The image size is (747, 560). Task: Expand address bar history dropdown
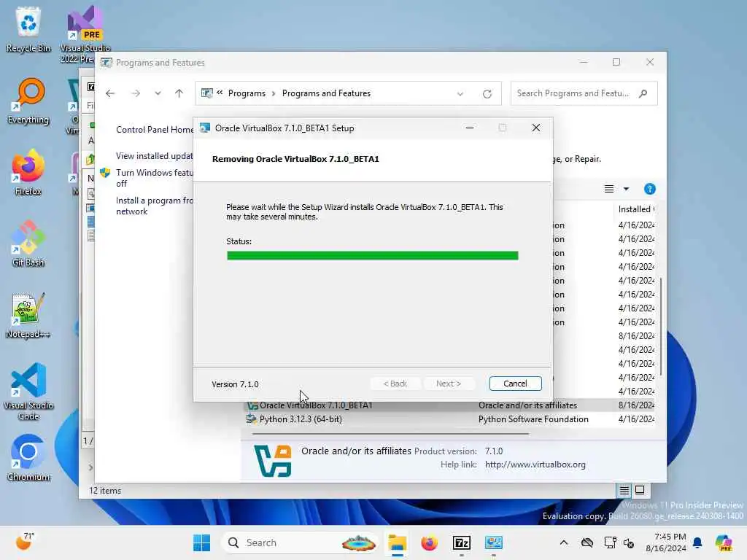pyautogui.click(x=460, y=94)
